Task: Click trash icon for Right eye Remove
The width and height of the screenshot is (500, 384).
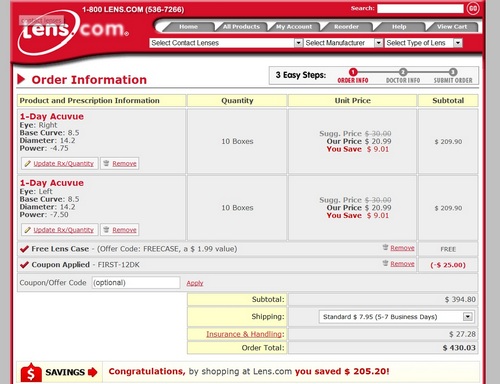Action: click(x=106, y=163)
